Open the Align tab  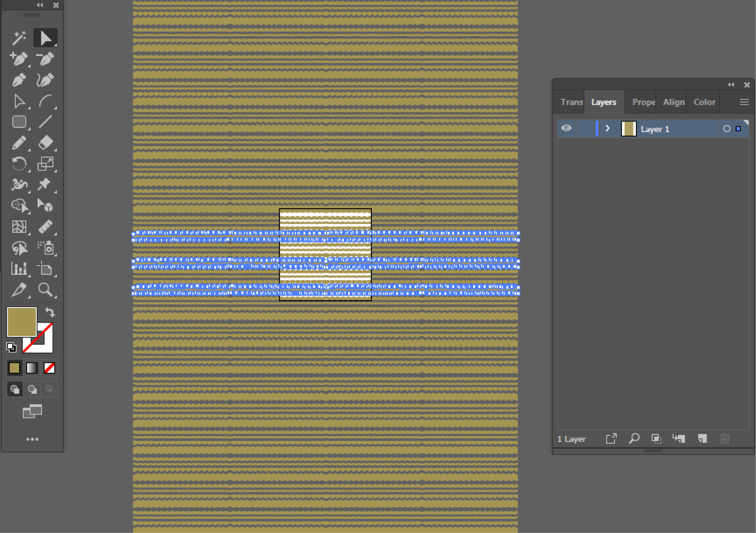coord(674,102)
